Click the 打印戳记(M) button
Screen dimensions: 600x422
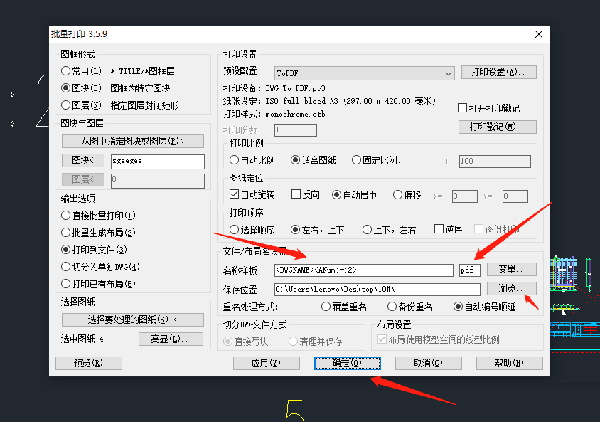coord(498,127)
